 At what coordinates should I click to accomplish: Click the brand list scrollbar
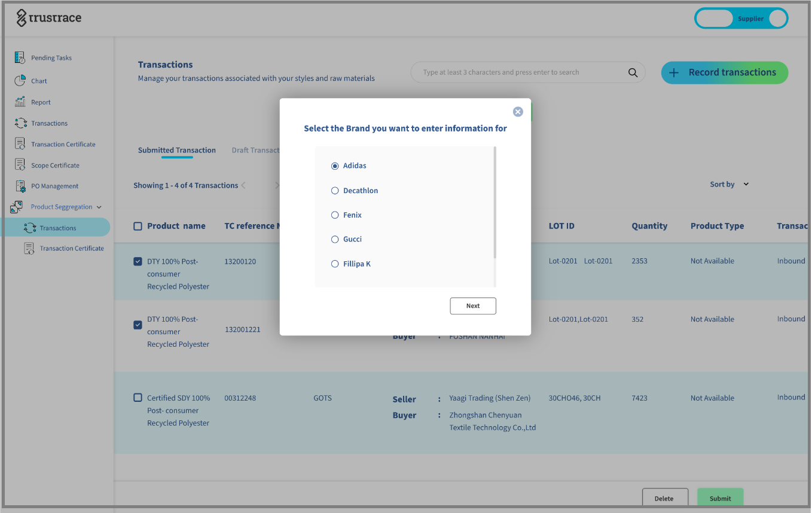click(x=495, y=203)
